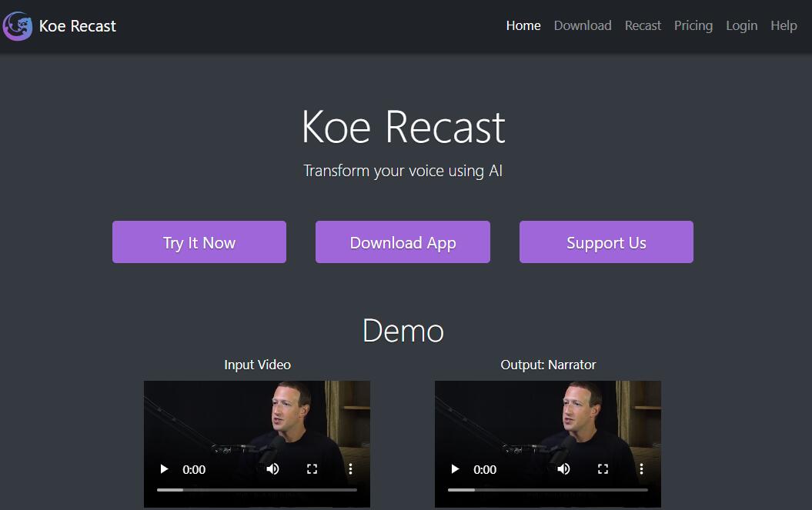Click the large "Koe Recast" page title
The height and width of the screenshot is (510, 812).
403,127
